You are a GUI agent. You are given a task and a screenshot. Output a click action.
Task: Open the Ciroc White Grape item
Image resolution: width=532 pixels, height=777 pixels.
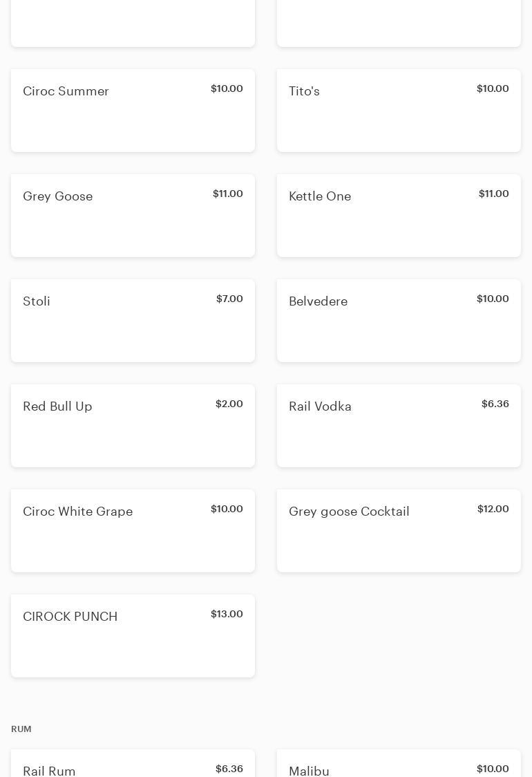pos(133,531)
